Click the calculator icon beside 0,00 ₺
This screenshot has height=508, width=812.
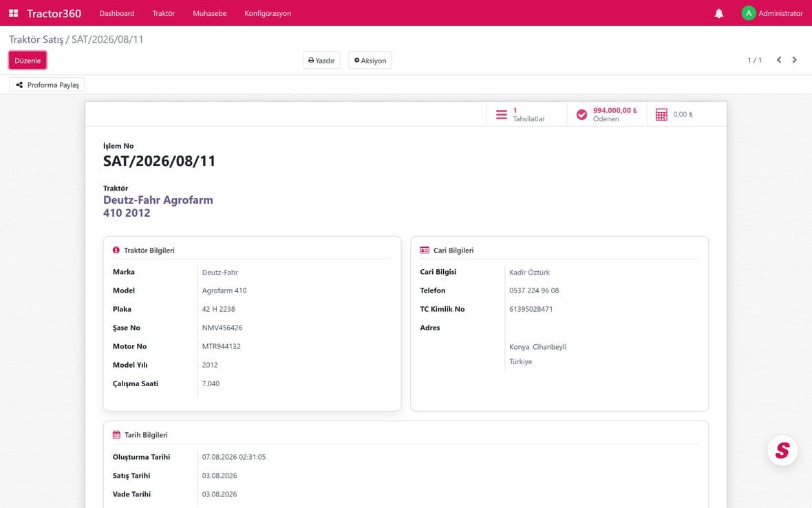coord(661,114)
